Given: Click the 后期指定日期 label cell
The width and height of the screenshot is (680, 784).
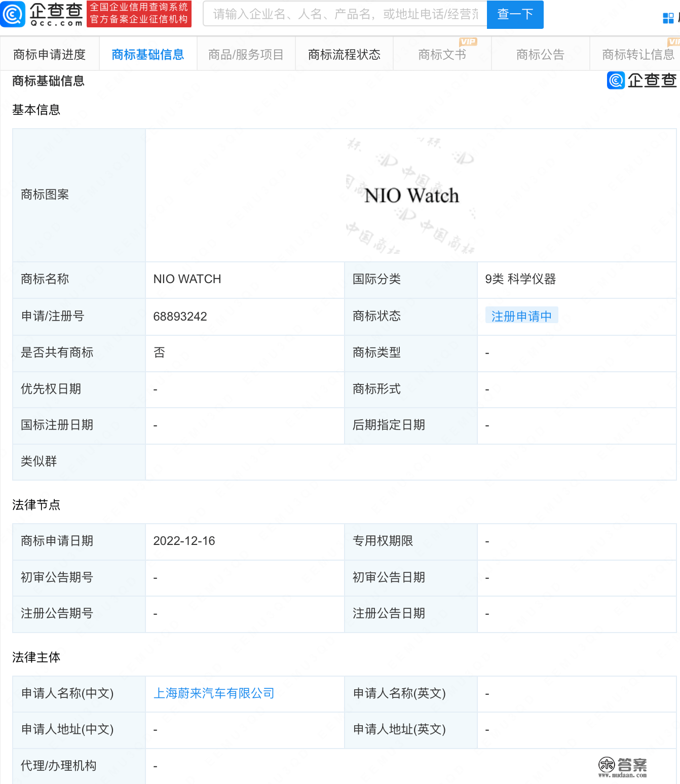Looking at the screenshot, I should click(x=411, y=426).
